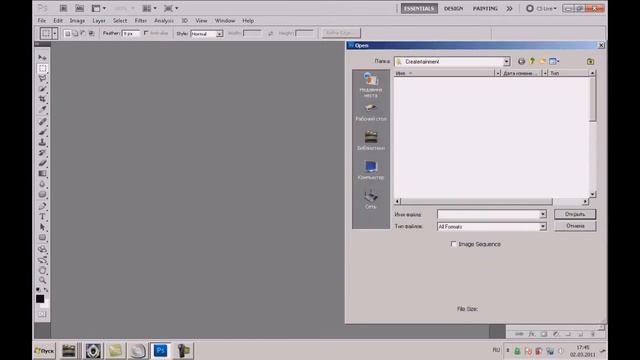This screenshot has width=640, height=360.
Task: Expand the file name combo box arrow
Action: click(542, 214)
